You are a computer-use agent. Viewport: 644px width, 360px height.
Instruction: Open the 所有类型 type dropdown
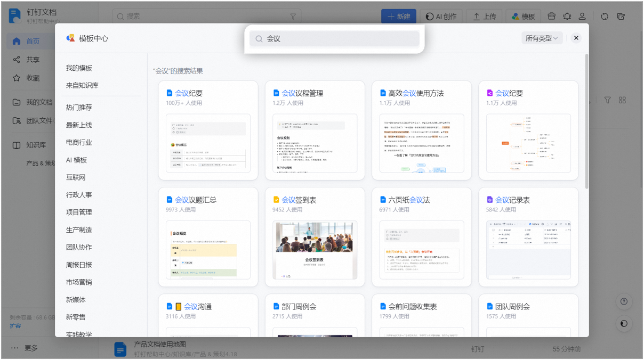tap(542, 38)
